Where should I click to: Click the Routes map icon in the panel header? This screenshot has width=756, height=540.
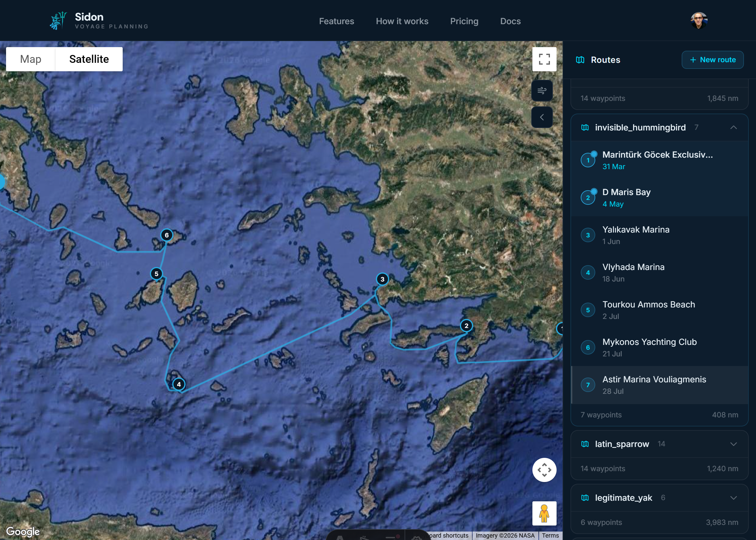580,60
